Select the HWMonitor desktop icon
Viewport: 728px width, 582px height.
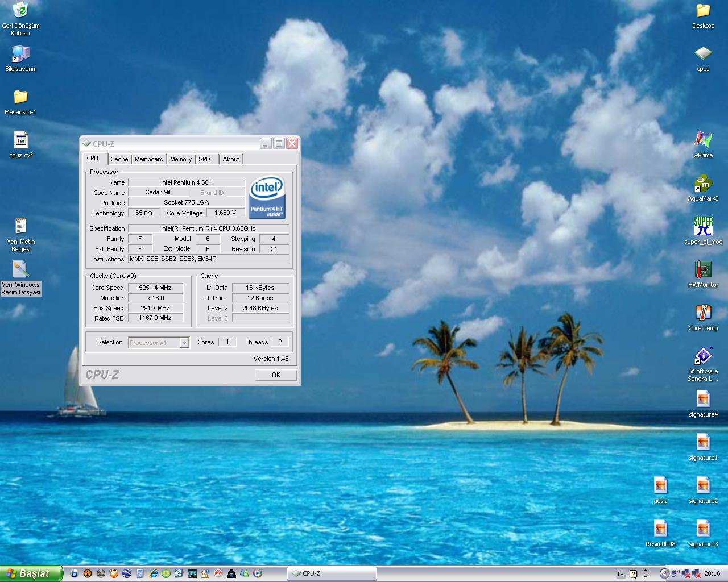coord(703,275)
